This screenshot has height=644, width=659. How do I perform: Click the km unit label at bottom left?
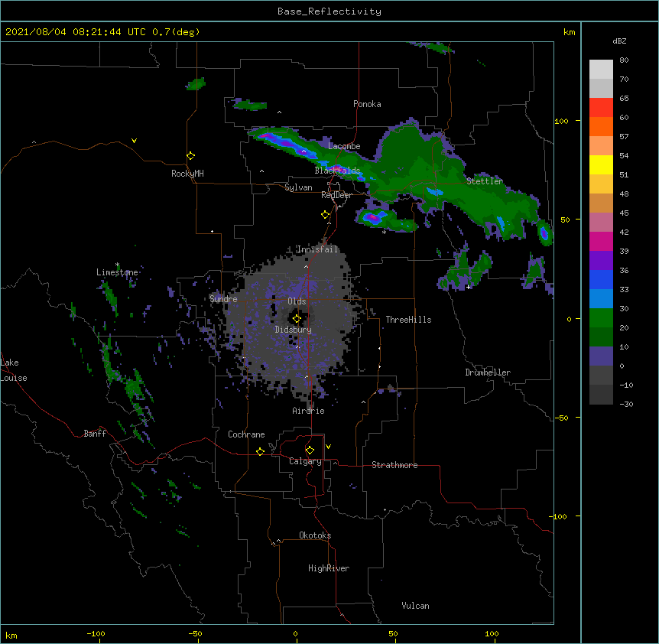click(11, 635)
